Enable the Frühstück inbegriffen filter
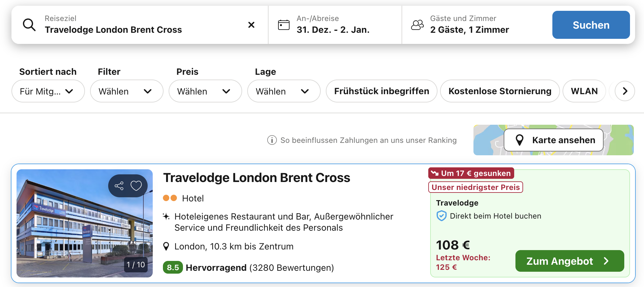The width and height of the screenshot is (644, 287). pos(381,91)
